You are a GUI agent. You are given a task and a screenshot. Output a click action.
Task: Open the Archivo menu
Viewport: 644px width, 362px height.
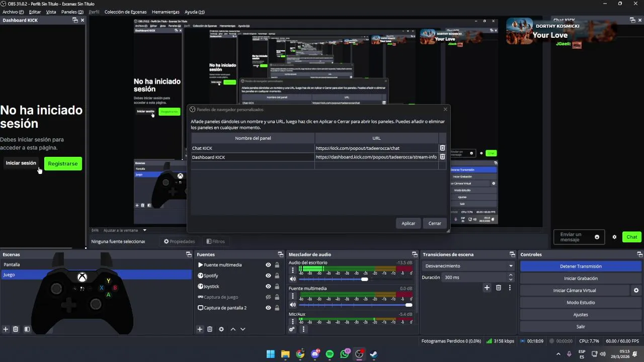(x=13, y=12)
